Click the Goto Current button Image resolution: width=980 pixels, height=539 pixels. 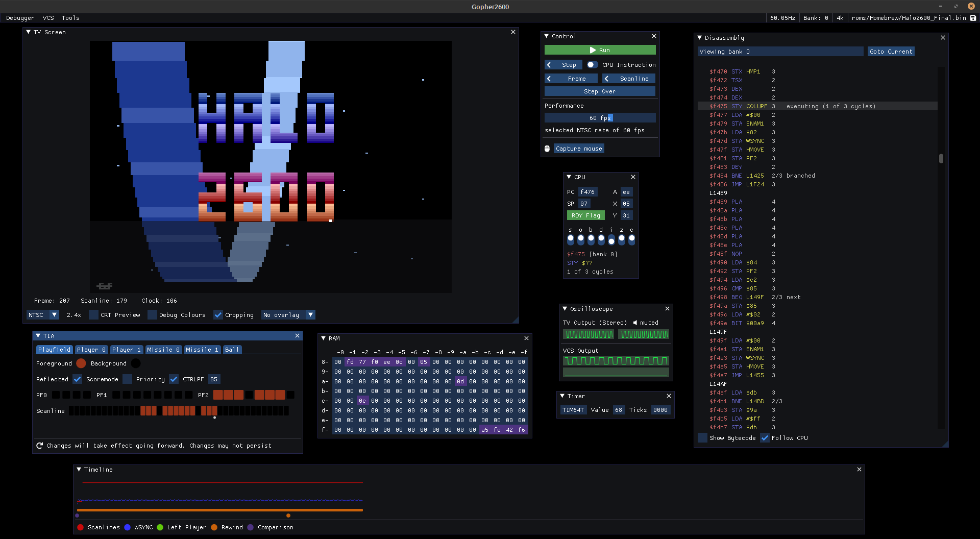pyautogui.click(x=891, y=52)
